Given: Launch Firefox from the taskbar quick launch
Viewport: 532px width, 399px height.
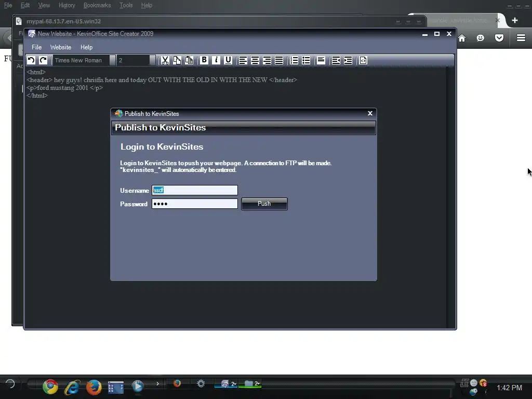Looking at the screenshot, I should point(94,387).
